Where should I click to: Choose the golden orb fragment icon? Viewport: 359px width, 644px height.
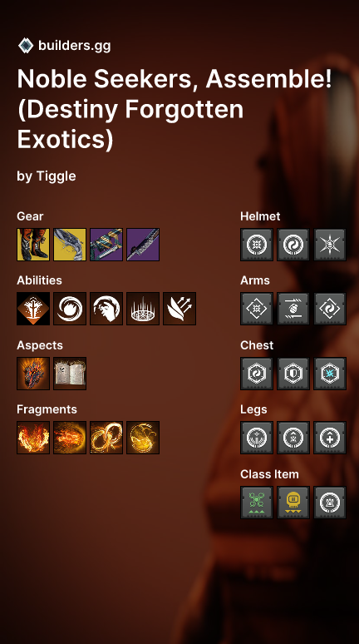[143, 438]
